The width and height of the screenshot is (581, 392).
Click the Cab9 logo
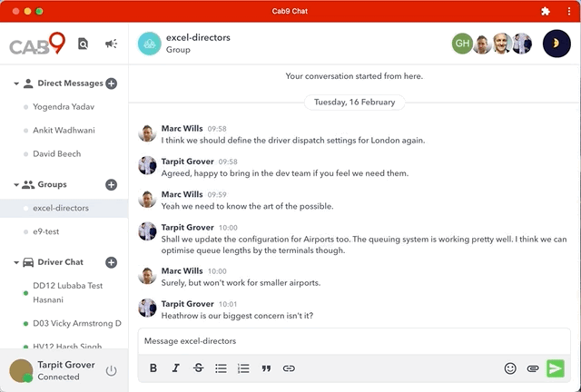coord(37,44)
